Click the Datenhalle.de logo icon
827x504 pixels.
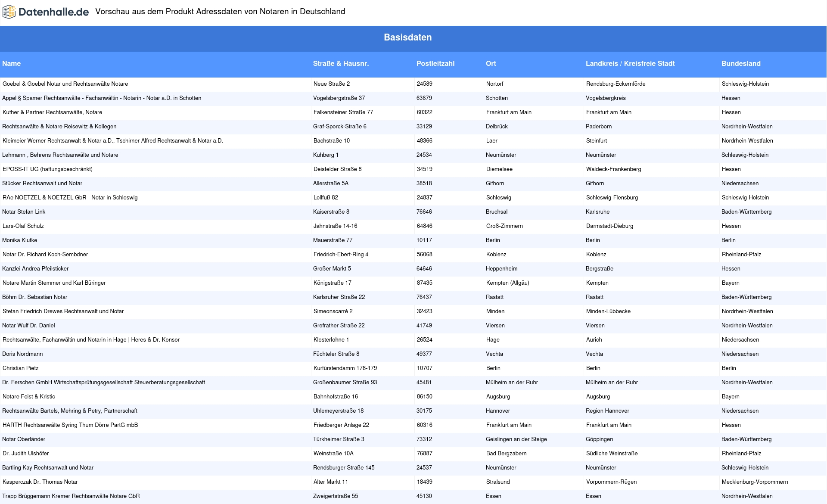[x=9, y=12]
